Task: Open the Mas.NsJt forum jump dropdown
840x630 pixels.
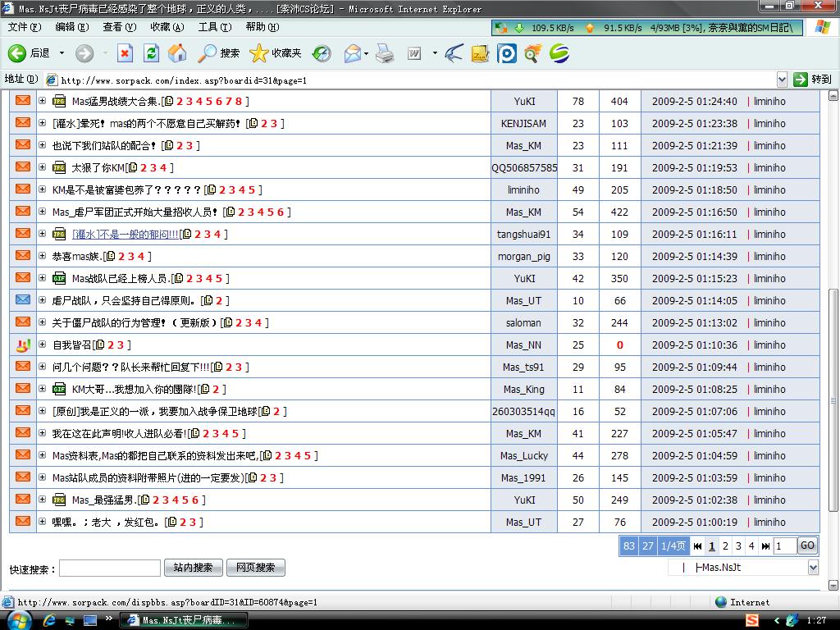Action: (x=813, y=567)
